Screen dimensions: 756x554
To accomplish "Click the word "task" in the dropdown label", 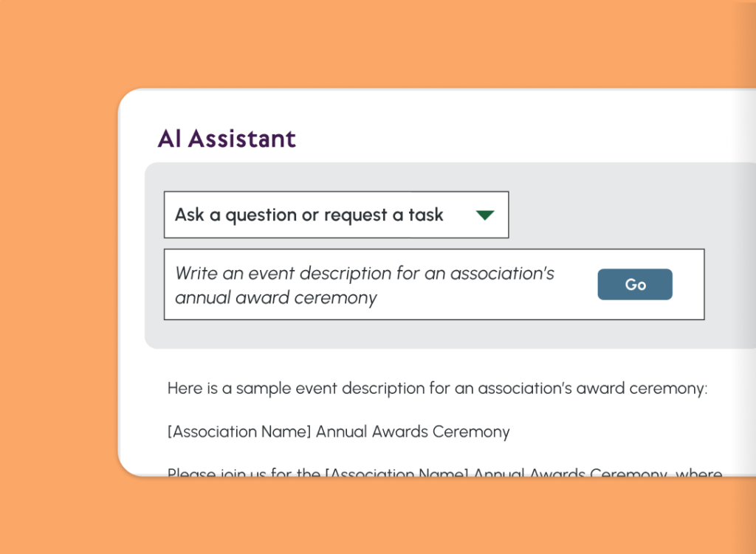I will [426, 215].
